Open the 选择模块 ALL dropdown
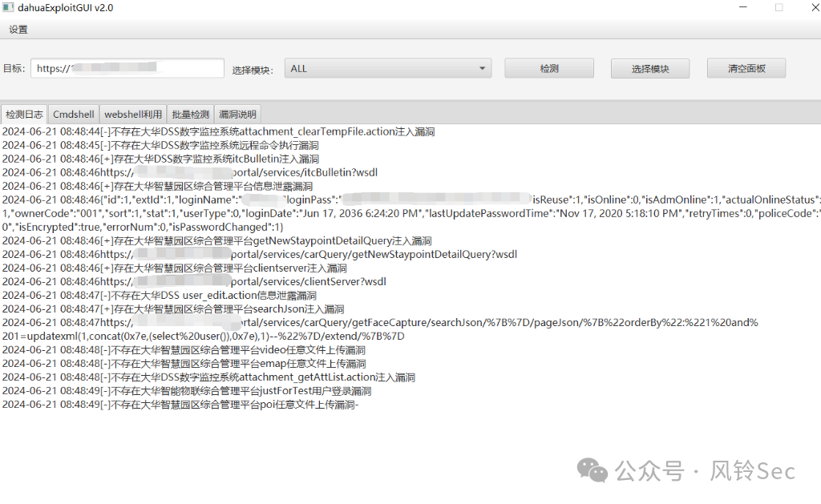Viewport: 821px width, 504px height. 388,69
